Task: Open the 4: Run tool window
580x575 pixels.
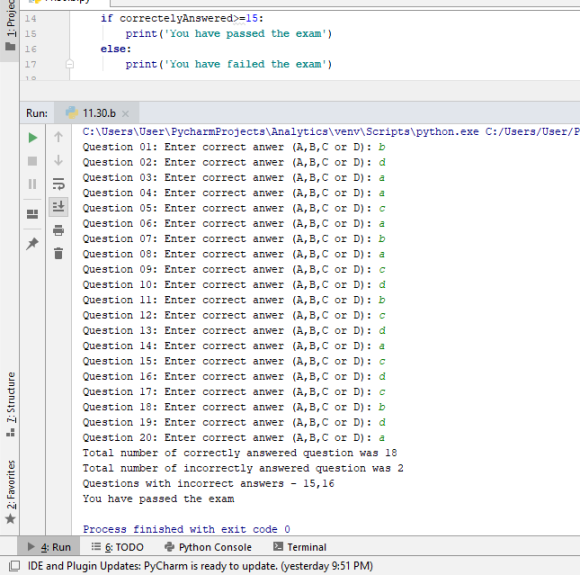Action: [x=48, y=547]
